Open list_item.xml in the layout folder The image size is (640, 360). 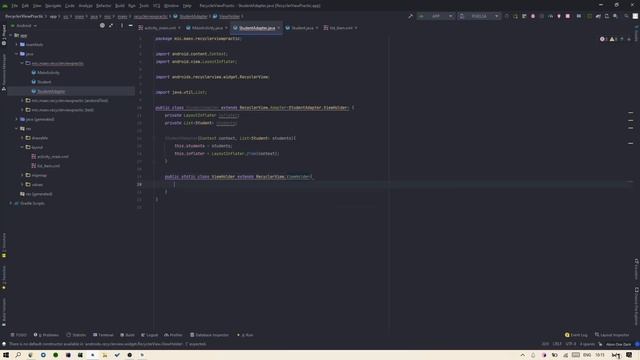(48, 166)
